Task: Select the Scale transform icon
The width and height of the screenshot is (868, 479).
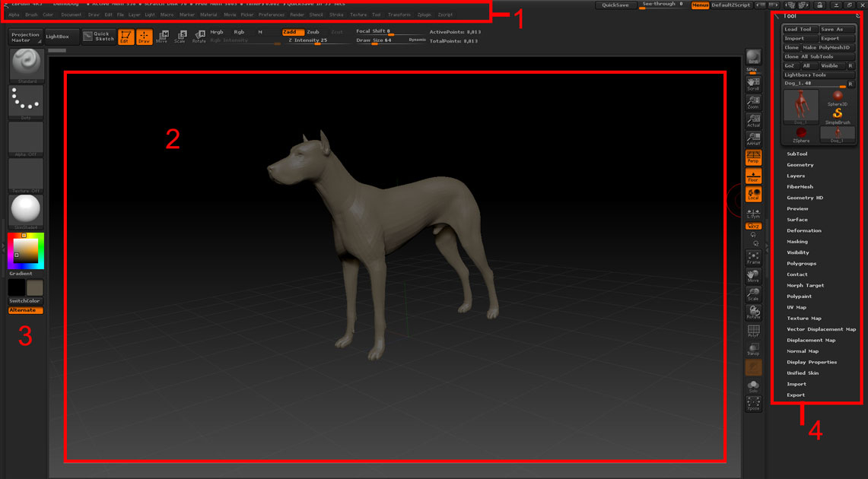Action: pos(180,37)
